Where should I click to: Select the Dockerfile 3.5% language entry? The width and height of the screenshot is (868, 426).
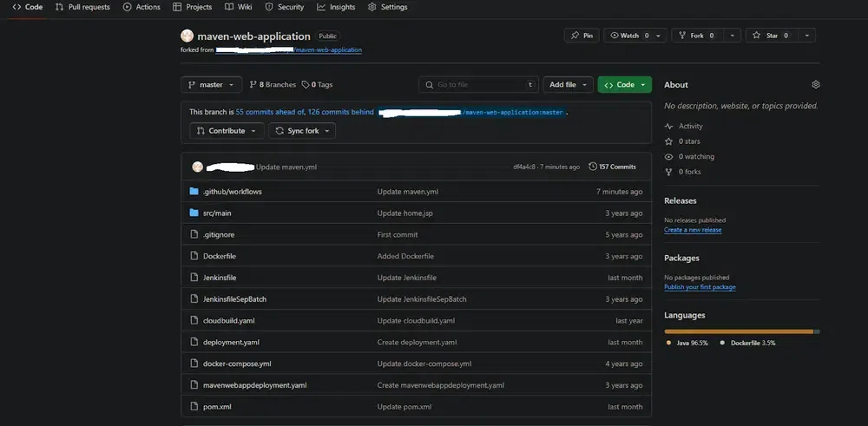pos(748,343)
